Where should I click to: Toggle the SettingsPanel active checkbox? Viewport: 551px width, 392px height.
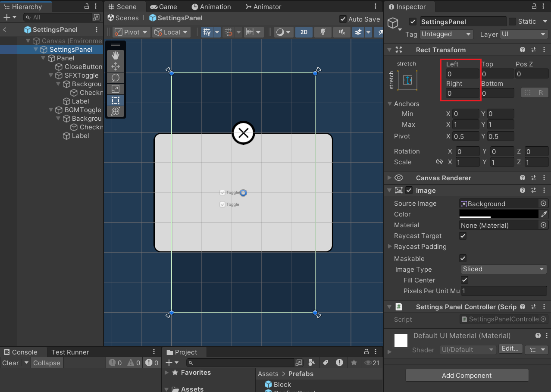coord(413,22)
